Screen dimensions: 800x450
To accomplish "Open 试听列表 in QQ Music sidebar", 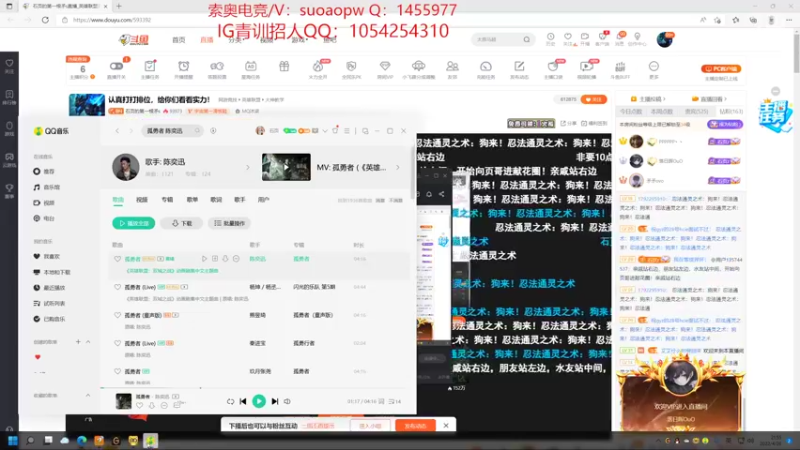I will 49,304.
